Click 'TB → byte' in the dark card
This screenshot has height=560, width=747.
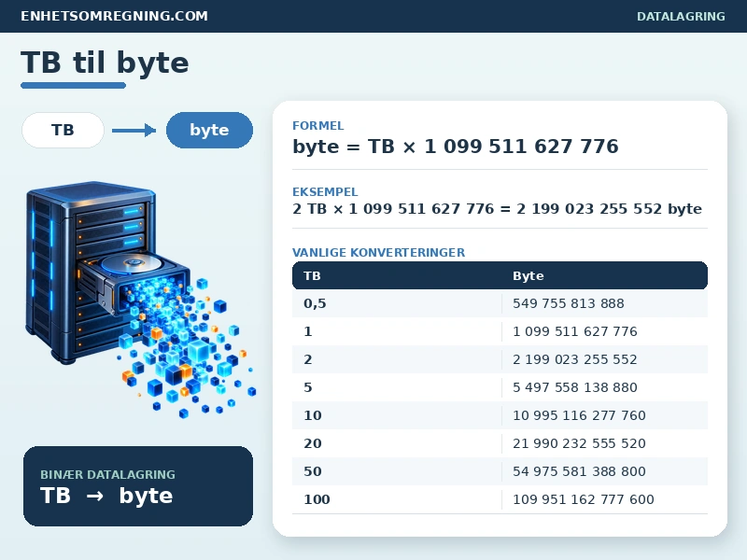coord(106,496)
